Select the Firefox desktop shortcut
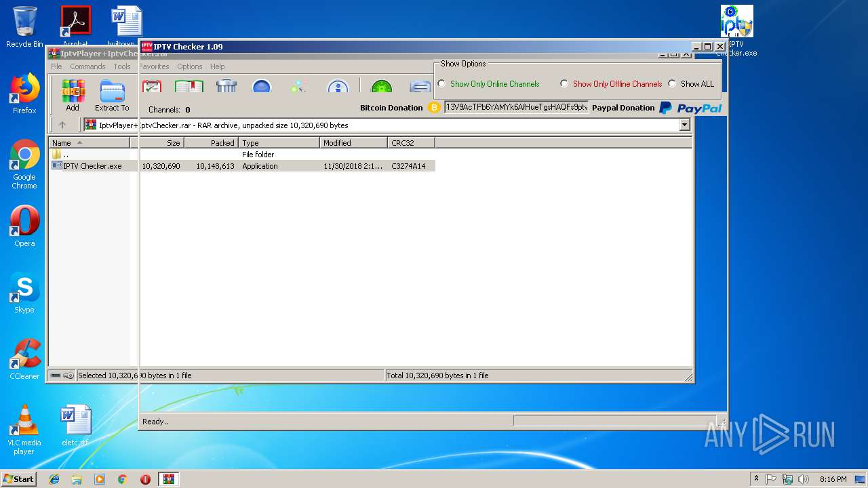The width and height of the screenshot is (868, 488). coord(24,94)
